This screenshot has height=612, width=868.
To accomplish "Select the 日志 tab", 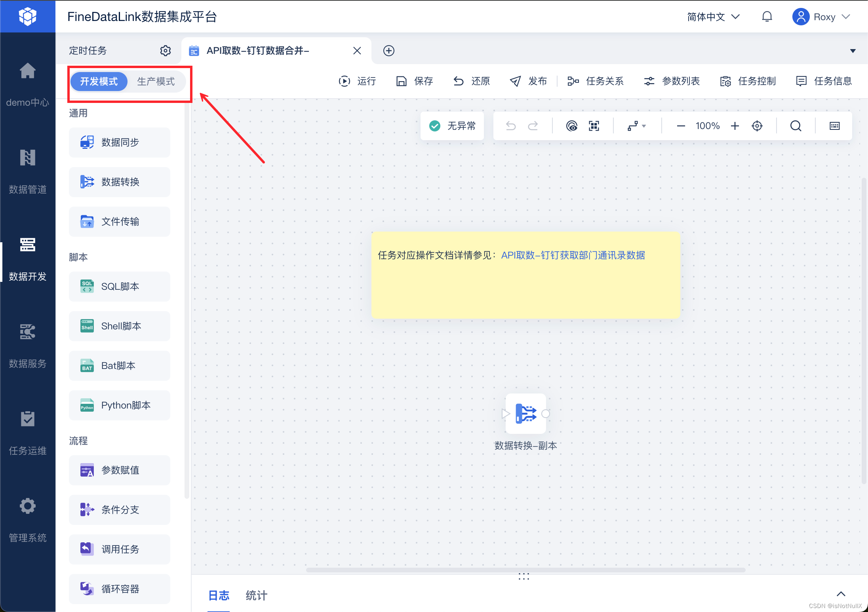I will 219,595.
